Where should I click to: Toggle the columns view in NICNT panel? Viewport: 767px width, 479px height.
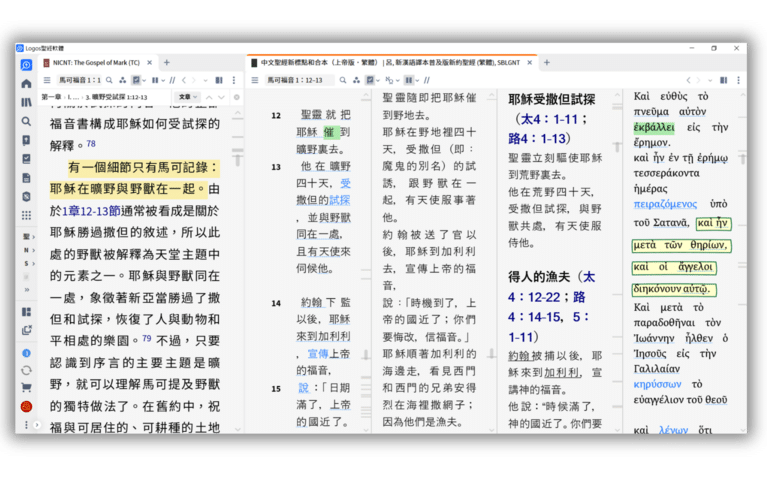(x=155, y=80)
